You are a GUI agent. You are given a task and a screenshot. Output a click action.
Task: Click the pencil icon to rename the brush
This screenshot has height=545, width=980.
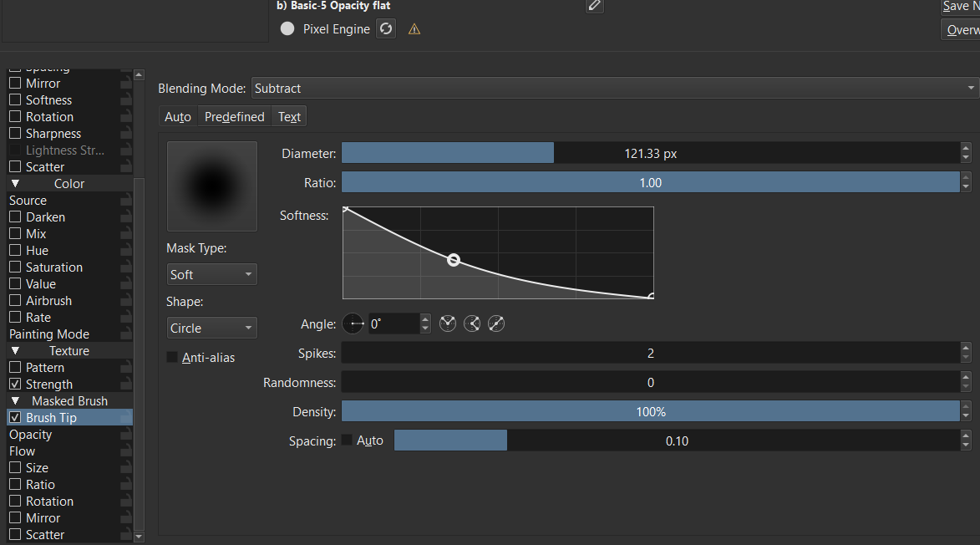[x=594, y=6]
